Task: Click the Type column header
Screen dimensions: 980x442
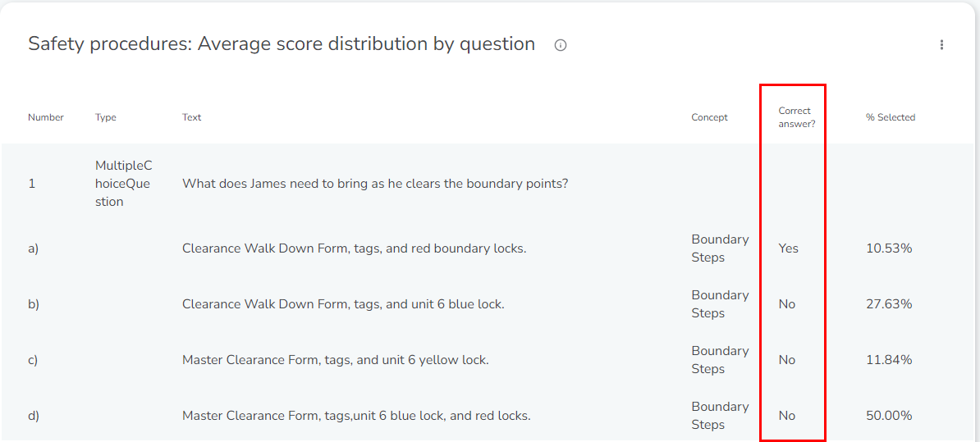Action: [x=106, y=117]
